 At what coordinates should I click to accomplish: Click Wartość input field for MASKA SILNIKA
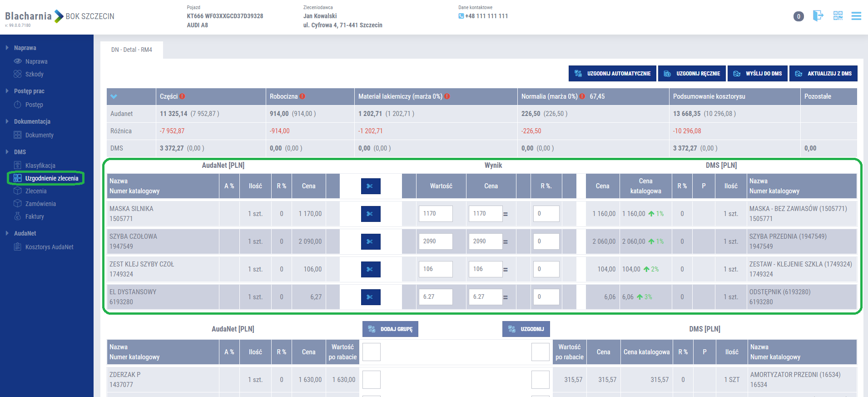coord(435,214)
